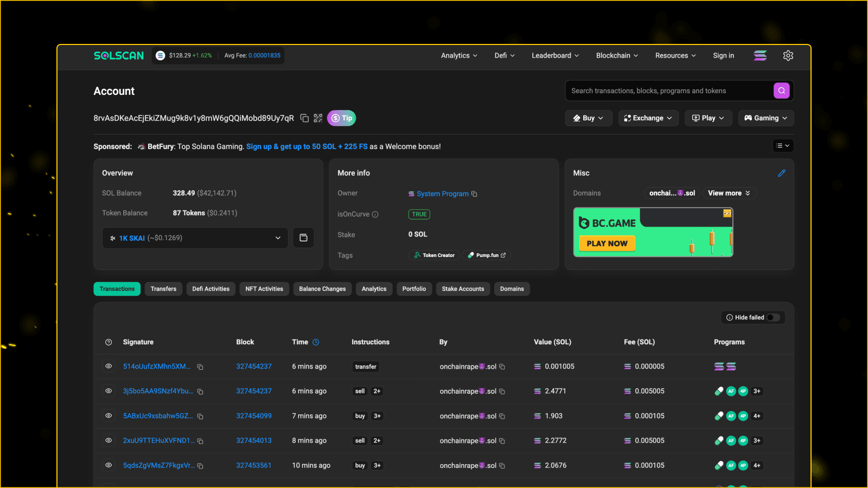Image resolution: width=868 pixels, height=488 pixels.
Task: Toggle eye for transaction 3j5bo5AA9SNzf4Ybu
Action: [x=108, y=390]
